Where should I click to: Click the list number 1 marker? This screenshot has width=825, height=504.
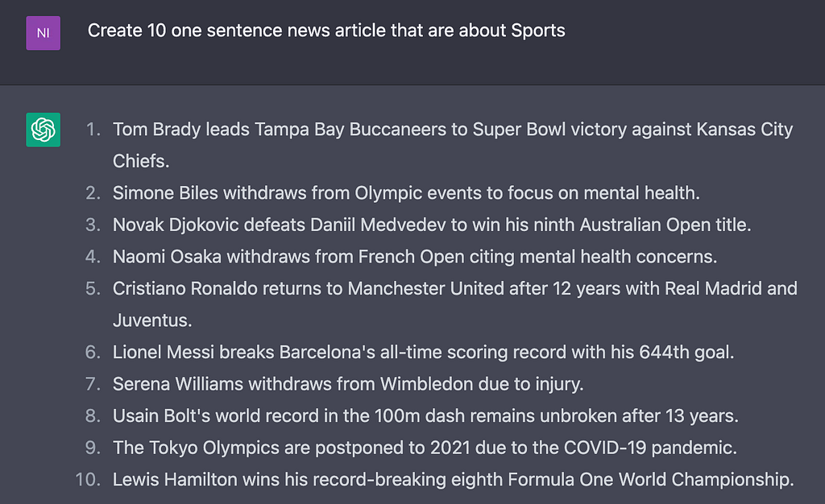(x=93, y=130)
